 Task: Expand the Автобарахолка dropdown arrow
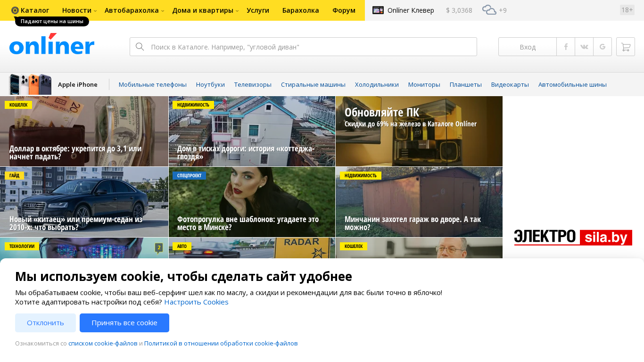(163, 11)
